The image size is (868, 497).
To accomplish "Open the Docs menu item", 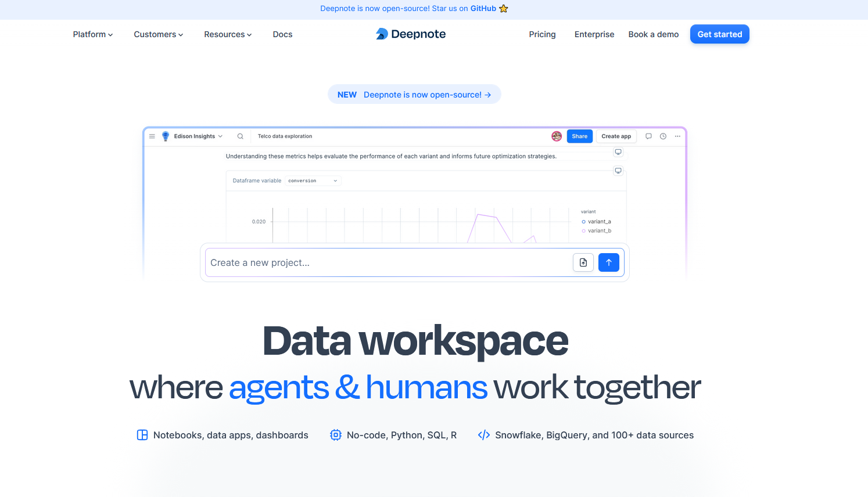I will click(x=282, y=34).
